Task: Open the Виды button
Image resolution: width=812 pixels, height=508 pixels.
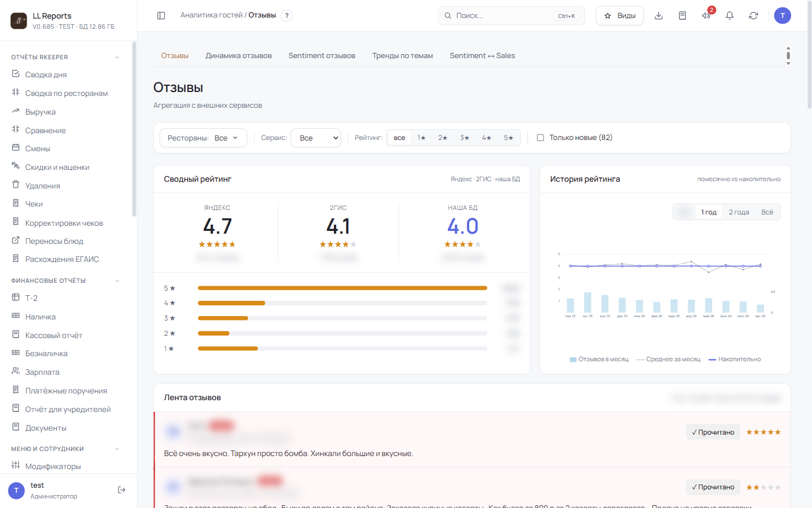Action: (620, 16)
